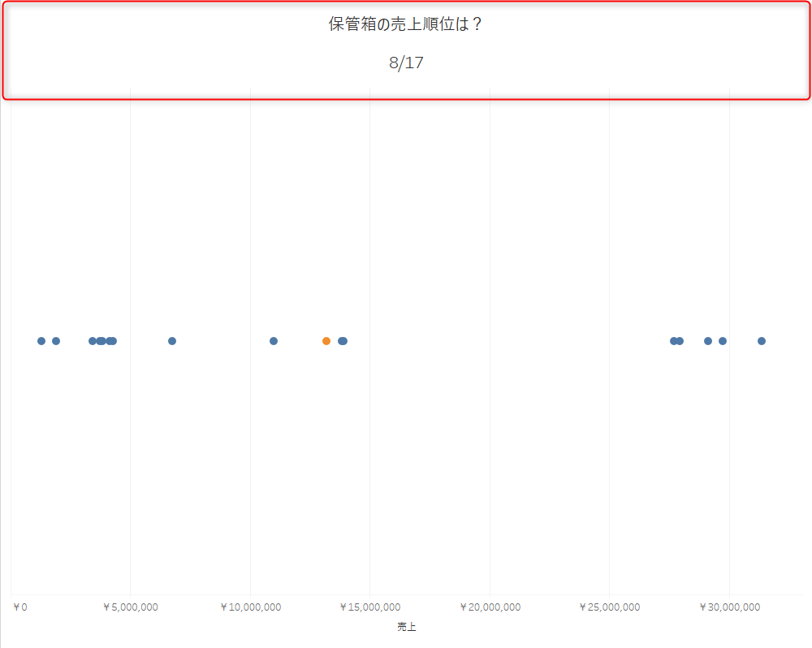Click the ¥15,000,000 axis label

(369, 607)
